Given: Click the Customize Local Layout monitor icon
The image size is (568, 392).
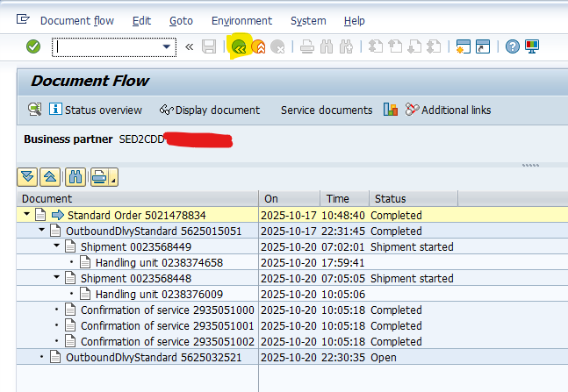Looking at the screenshot, I should point(532,46).
